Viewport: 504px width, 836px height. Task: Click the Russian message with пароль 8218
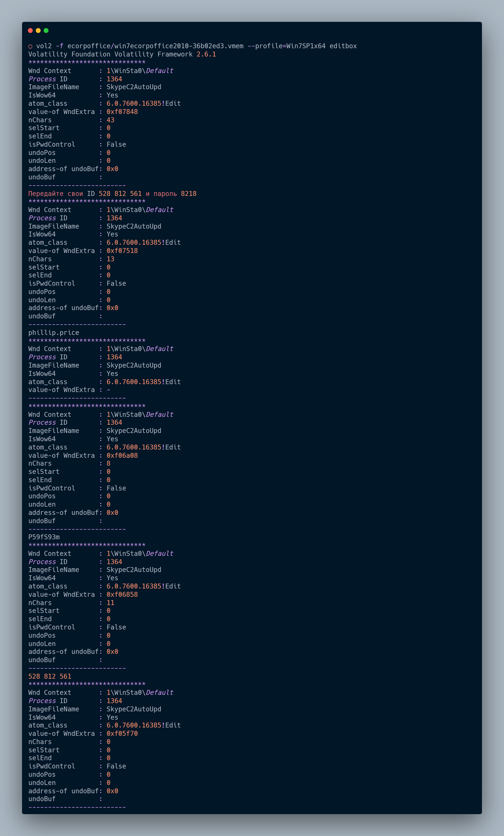(112, 194)
